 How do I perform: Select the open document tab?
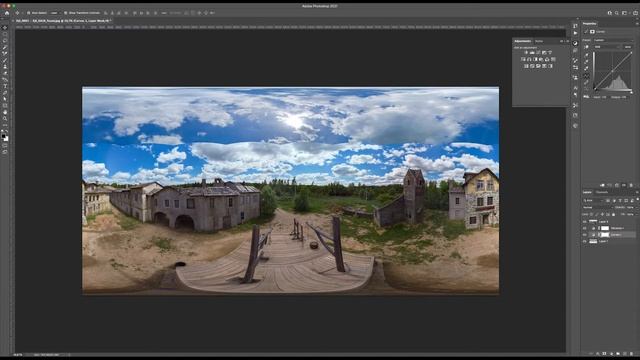tap(63, 20)
